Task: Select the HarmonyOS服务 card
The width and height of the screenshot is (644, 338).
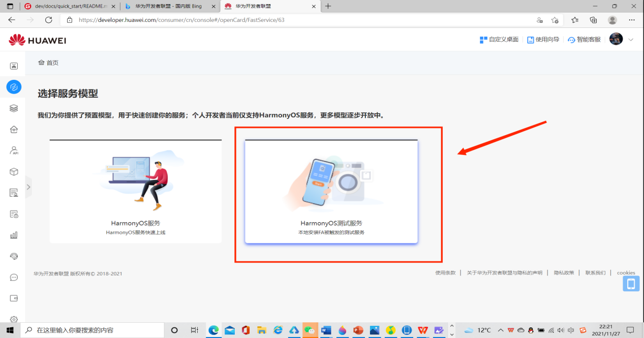Action: click(x=136, y=191)
